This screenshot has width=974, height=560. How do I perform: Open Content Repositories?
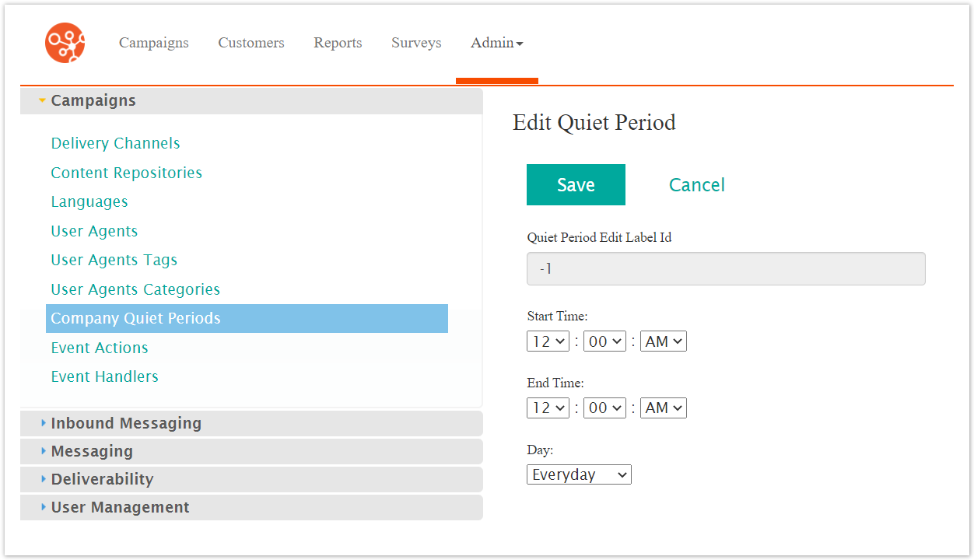[126, 173]
